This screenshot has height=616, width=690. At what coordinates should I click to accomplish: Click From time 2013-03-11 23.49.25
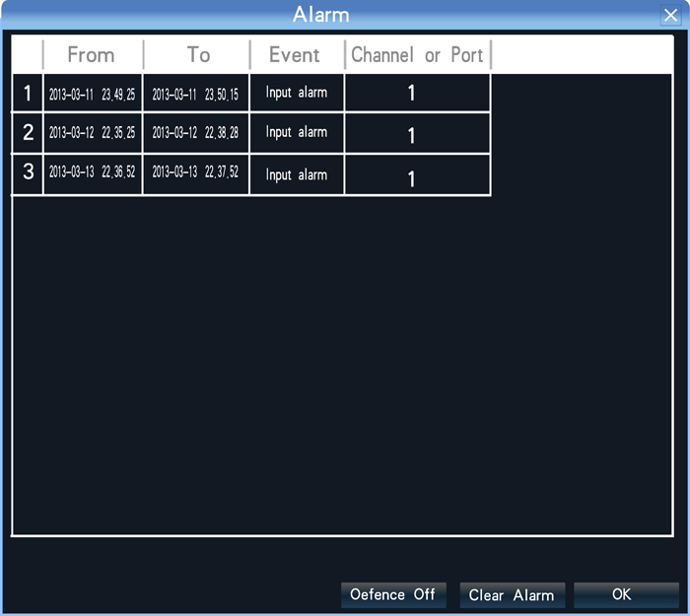(x=93, y=93)
